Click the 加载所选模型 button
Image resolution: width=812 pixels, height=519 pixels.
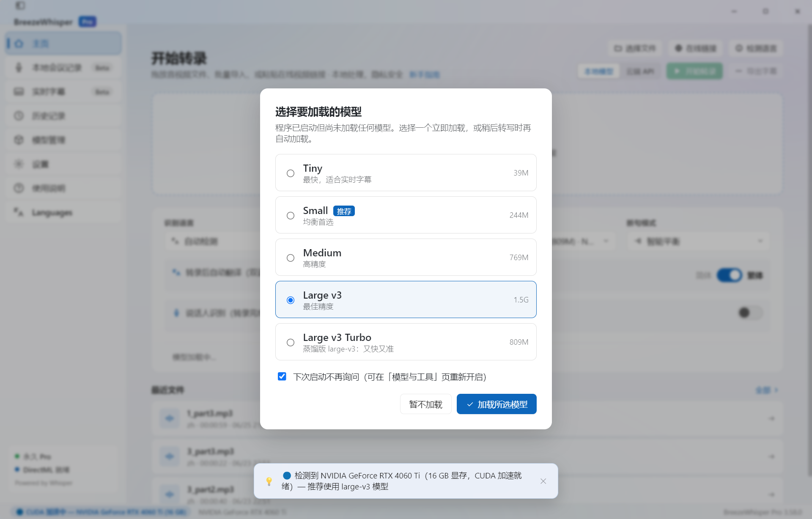[497, 404]
